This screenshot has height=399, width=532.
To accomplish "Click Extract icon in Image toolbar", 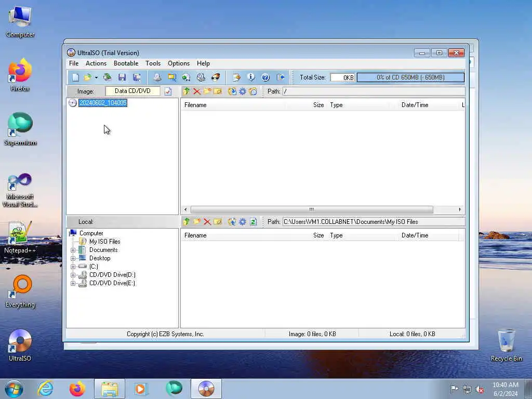I will (232, 91).
